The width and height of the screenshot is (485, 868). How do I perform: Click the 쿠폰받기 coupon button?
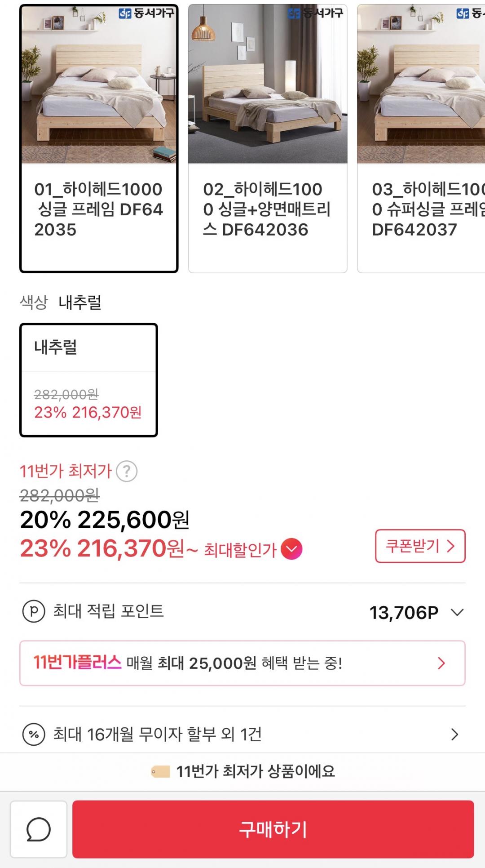[420, 546]
